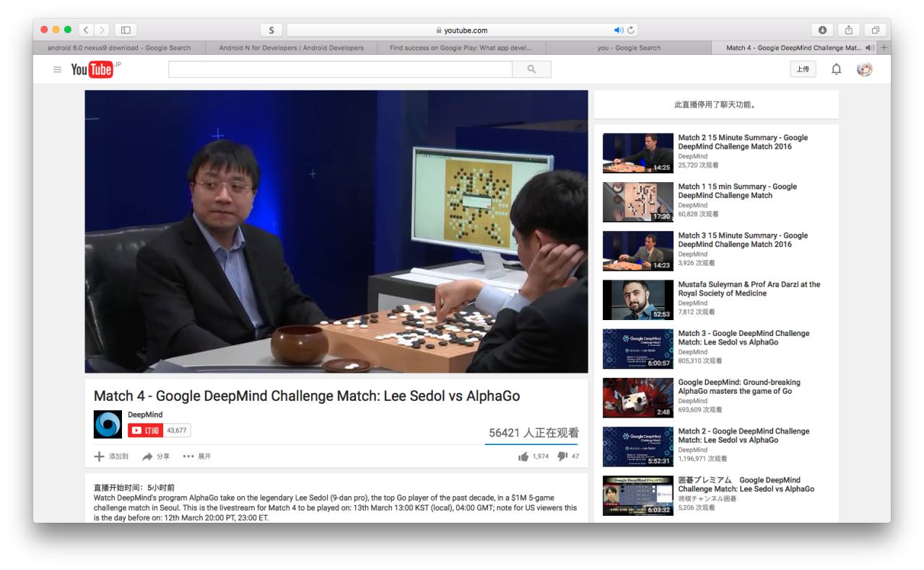Open the 添加到 add-to menu
This screenshot has width=924, height=570.
point(111,457)
